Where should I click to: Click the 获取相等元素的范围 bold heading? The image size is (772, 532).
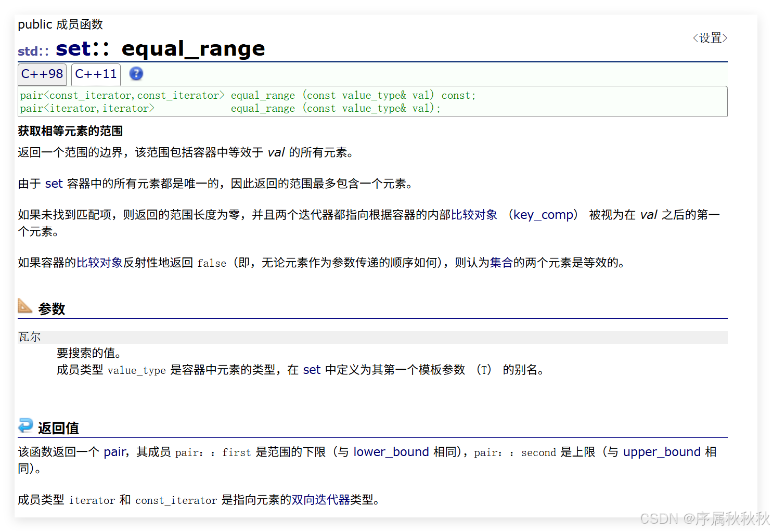coord(70,131)
